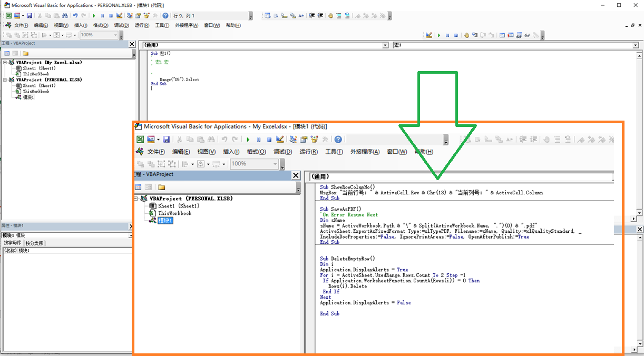Open 外接程序(A) menu in PERSONAL.XLSB window
Image resolution: width=644 pixels, height=356 pixels.
(x=187, y=25)
